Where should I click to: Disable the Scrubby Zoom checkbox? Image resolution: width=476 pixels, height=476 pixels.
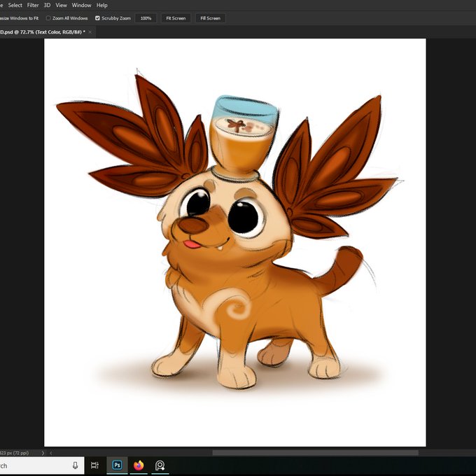pos(97,18)
